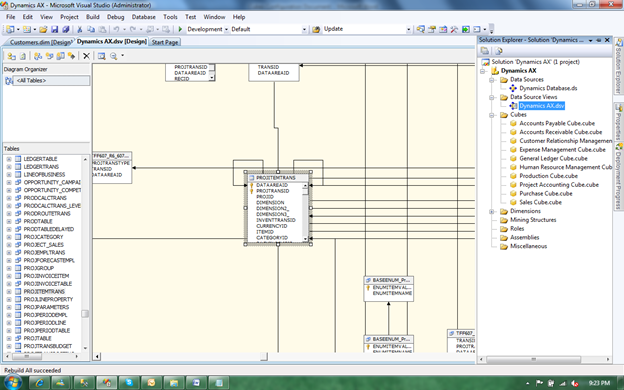
Task: Click the Toolbox wrench-hammer toolbar icon
Action: point(454,29)
